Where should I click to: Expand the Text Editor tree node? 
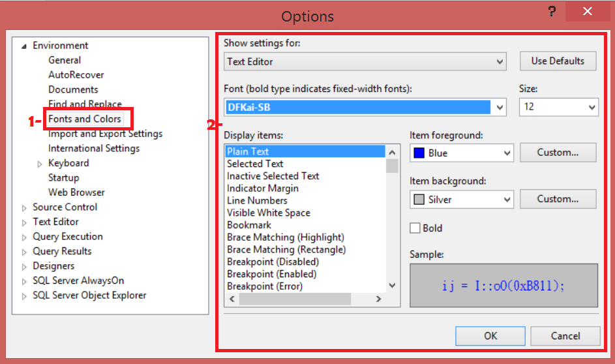point(24,223)
